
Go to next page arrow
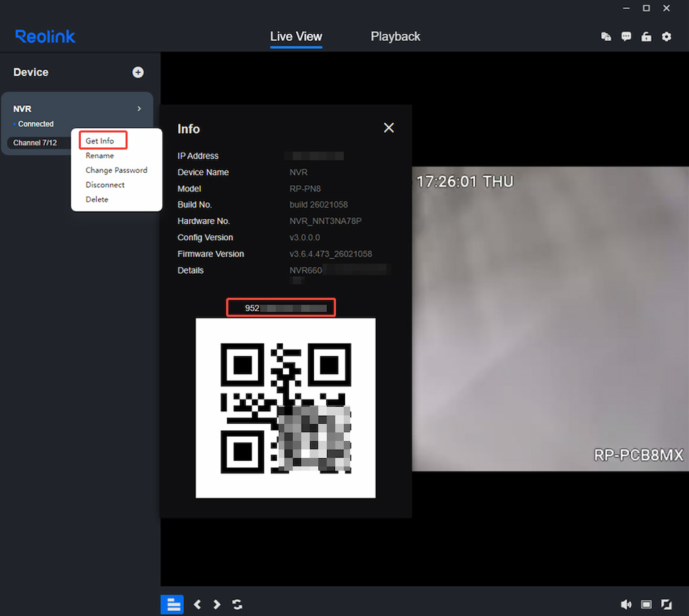click(x=216, y=604)
